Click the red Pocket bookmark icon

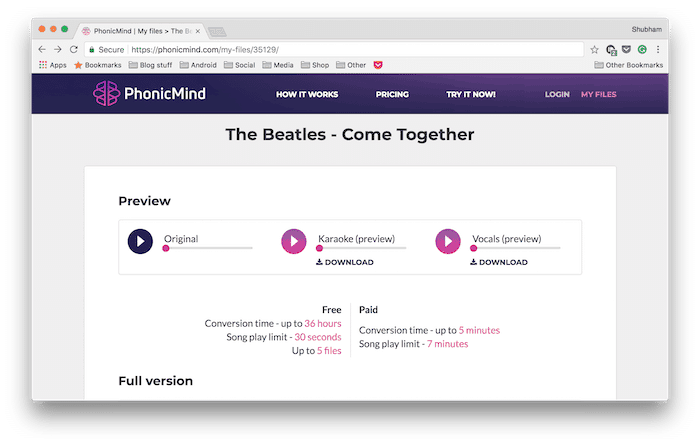point(378,65)
